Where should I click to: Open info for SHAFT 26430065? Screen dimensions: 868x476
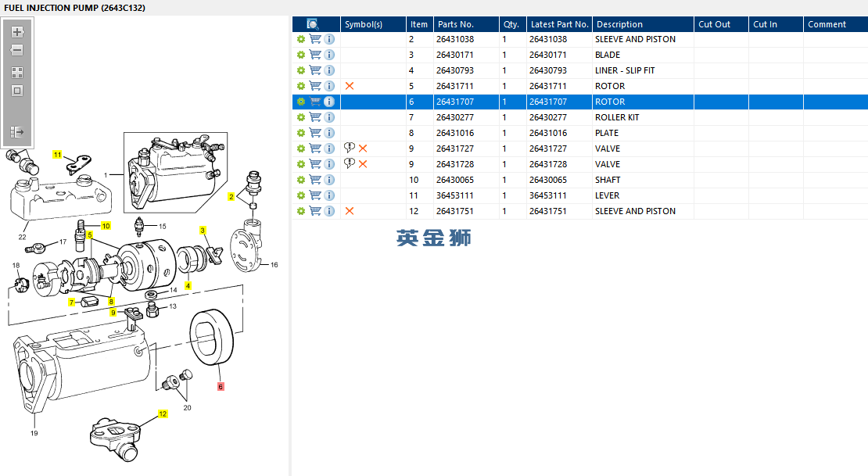coord(329,180)
